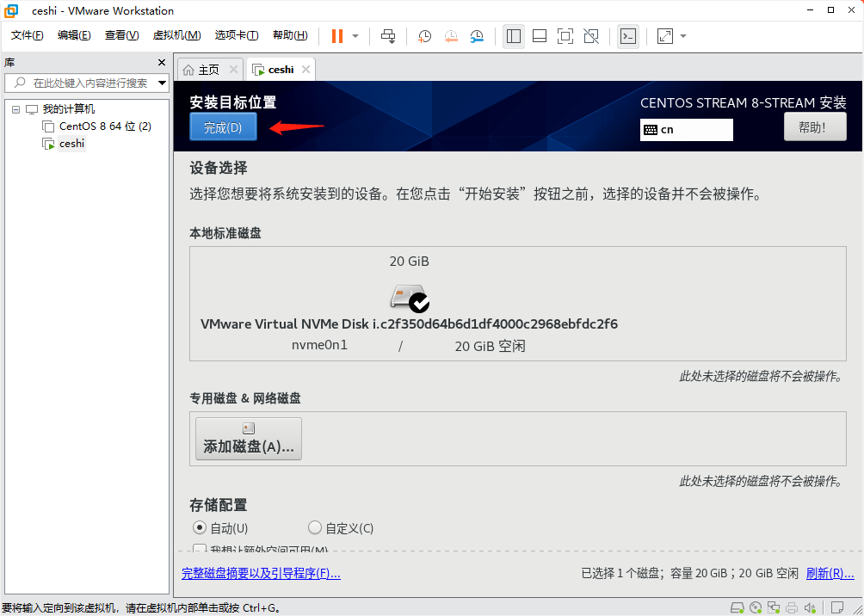The image size is (864, 616).
Task: Click the 完成(D) button
Action: click(223, 126)
